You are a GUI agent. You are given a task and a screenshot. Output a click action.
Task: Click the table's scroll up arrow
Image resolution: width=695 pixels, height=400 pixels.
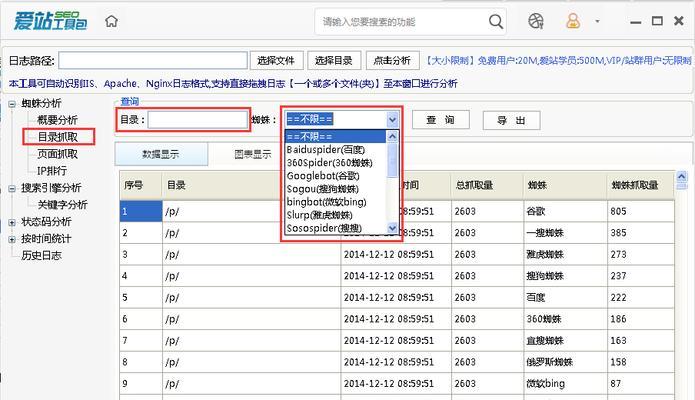[682, 176]
